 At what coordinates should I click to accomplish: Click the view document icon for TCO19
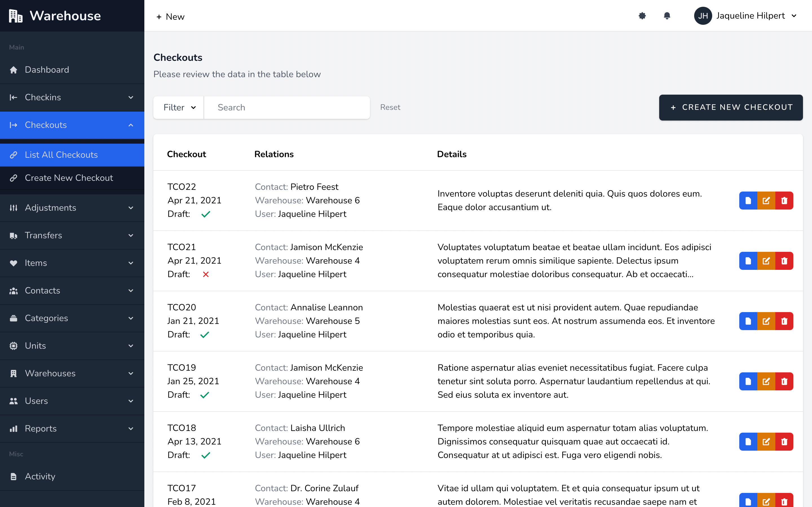tap(748, 381)
